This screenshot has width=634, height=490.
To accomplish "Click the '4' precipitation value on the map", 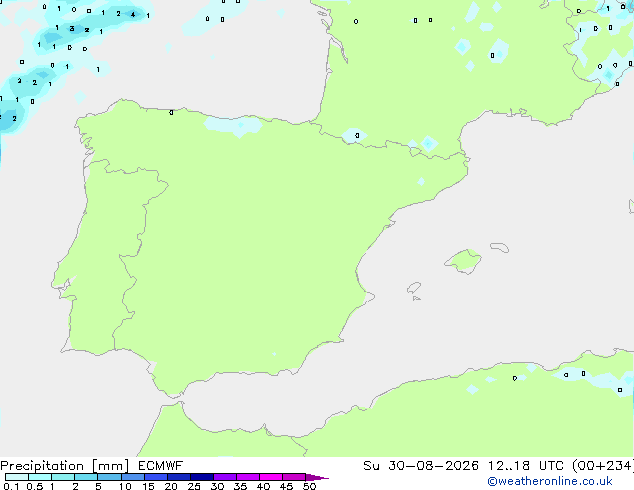I will pos(133,15).
